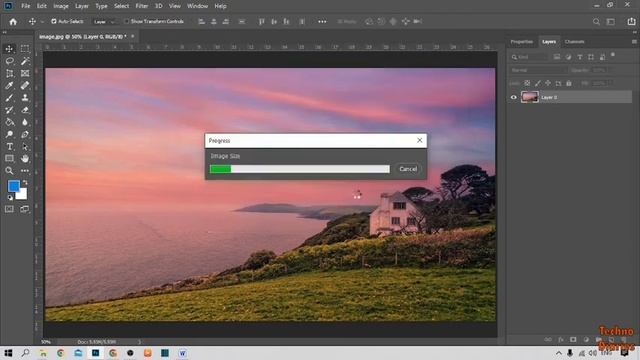
Task: Hide Layer 0 with the eye icon
Action: tap(513, 97)
